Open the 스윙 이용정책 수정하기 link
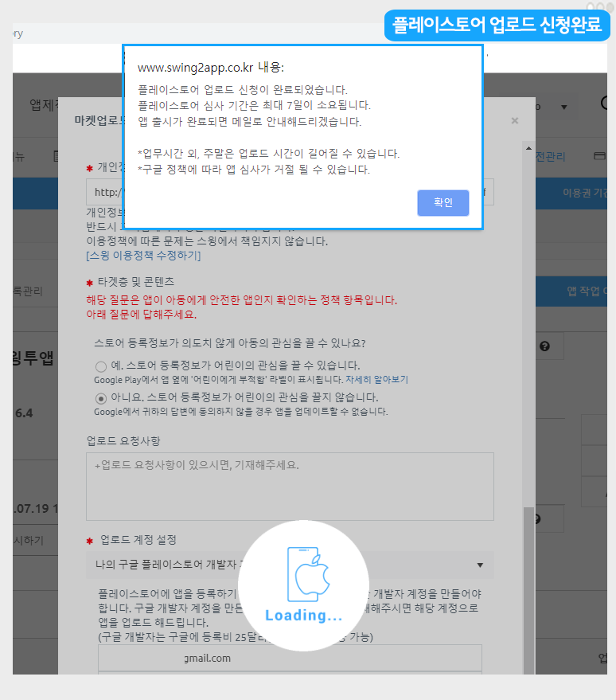 point(143,256)
